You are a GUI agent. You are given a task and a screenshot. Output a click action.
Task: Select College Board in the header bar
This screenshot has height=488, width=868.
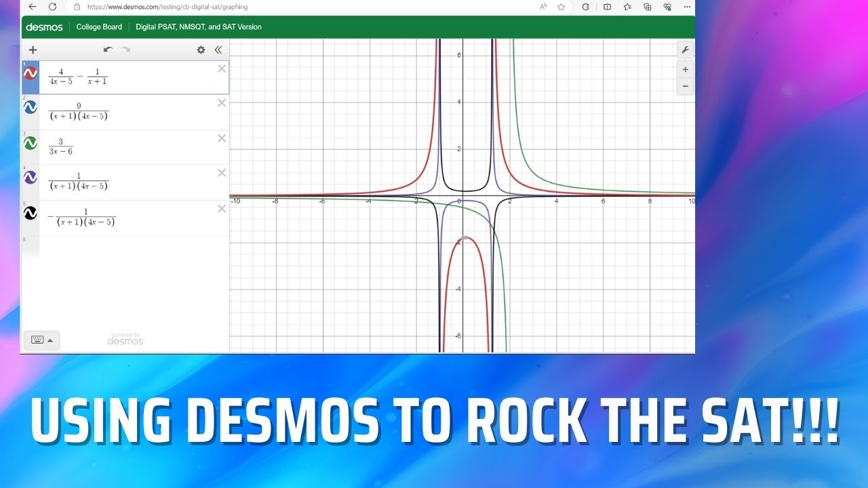99,27
